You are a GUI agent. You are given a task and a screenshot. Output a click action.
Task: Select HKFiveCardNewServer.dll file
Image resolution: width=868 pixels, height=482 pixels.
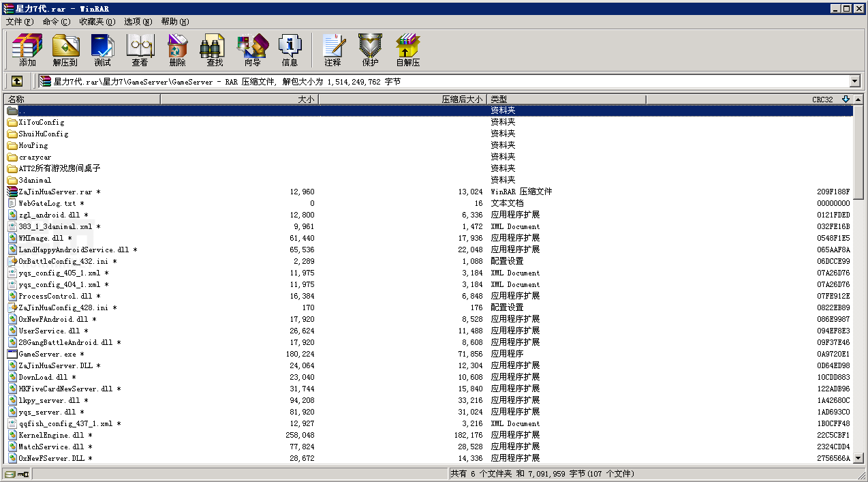click(69, 389)
